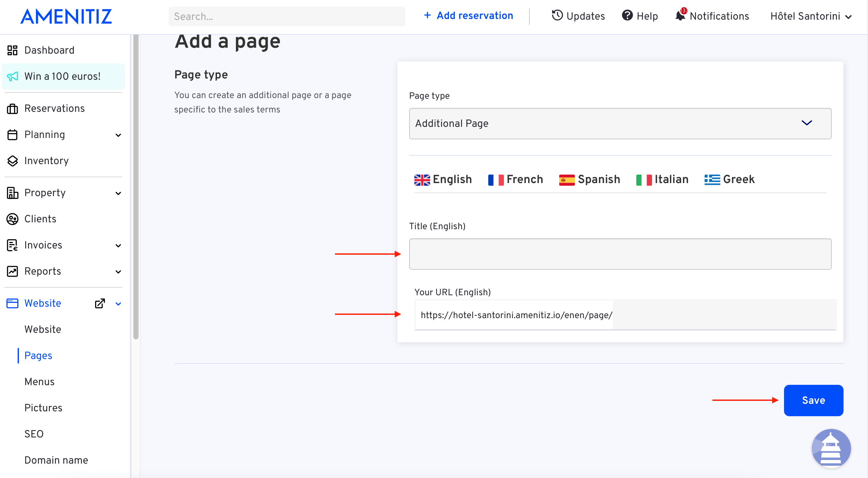The width and height of the screenshot is (868, 478).
Task: Click the Your URL (English) slug field
Action: (x=725, y=315)
